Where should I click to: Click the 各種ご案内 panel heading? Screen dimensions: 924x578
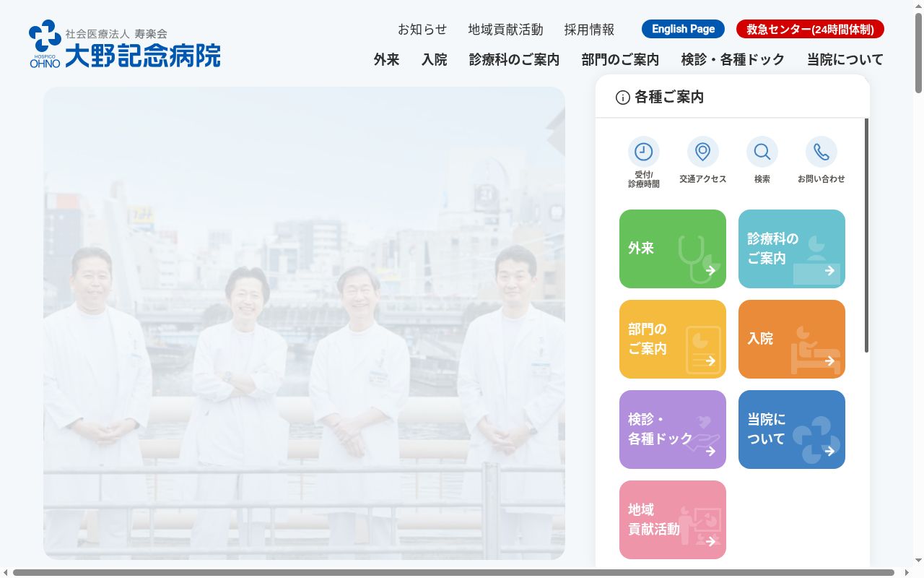coord(668,97)
